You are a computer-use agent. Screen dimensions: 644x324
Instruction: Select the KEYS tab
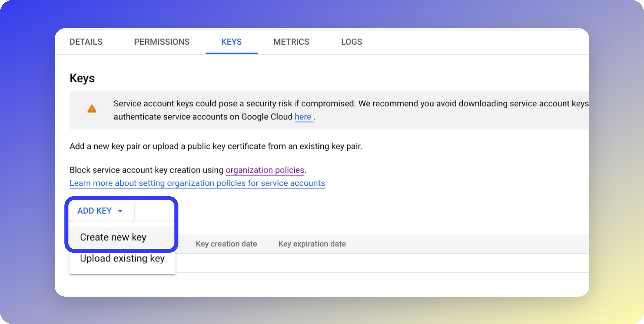coord(231,42)
